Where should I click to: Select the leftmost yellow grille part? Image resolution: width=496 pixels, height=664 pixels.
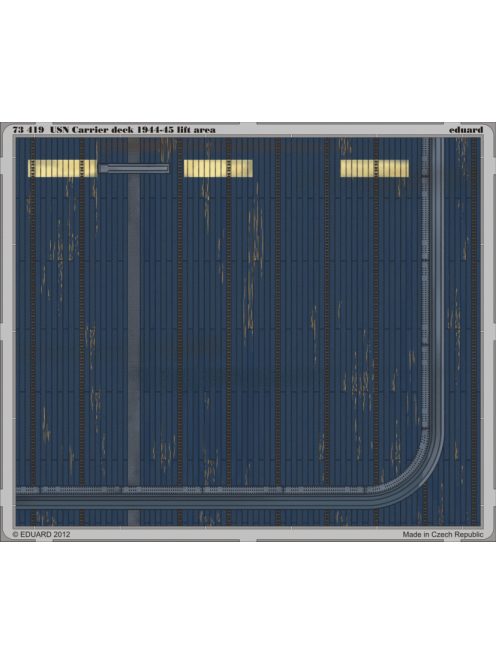62,168
